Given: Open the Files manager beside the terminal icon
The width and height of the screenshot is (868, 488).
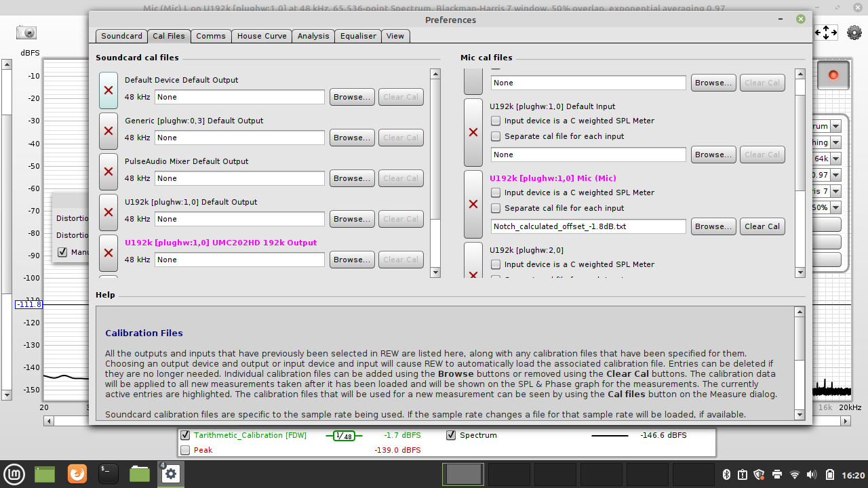Looking at the screenshot, I should (x=140, y=473).
